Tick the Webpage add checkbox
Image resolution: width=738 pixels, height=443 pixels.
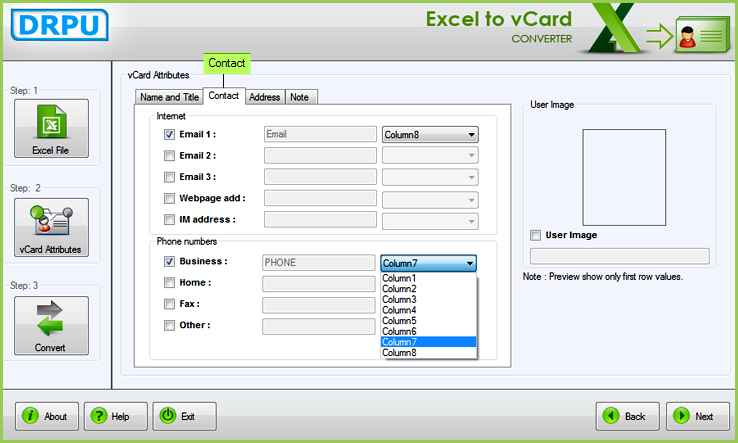pos(169,199)
